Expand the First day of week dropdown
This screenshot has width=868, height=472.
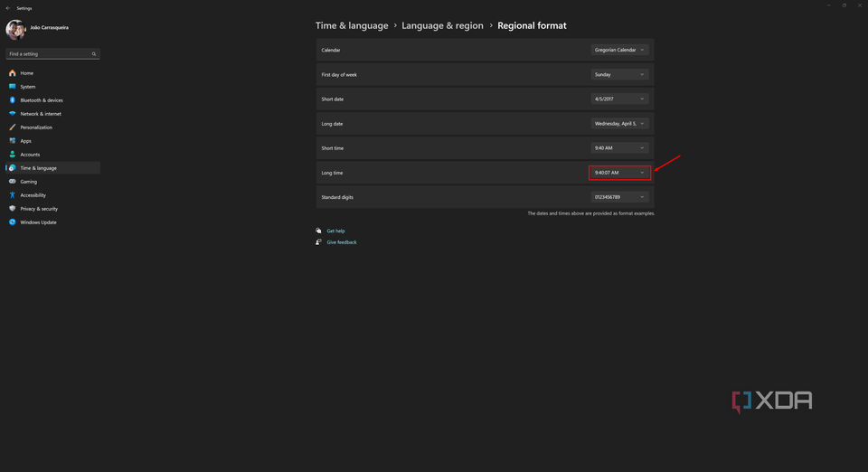point(619,74)
